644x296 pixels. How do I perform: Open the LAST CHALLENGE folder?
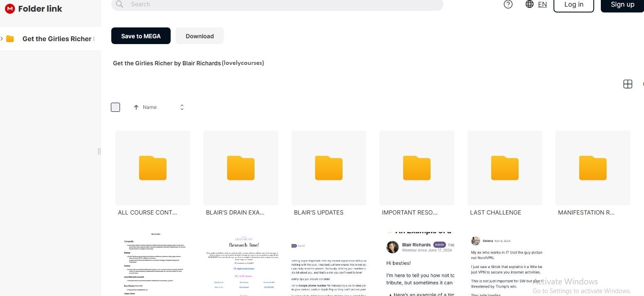pyautogui.click(x=504, y=168)
